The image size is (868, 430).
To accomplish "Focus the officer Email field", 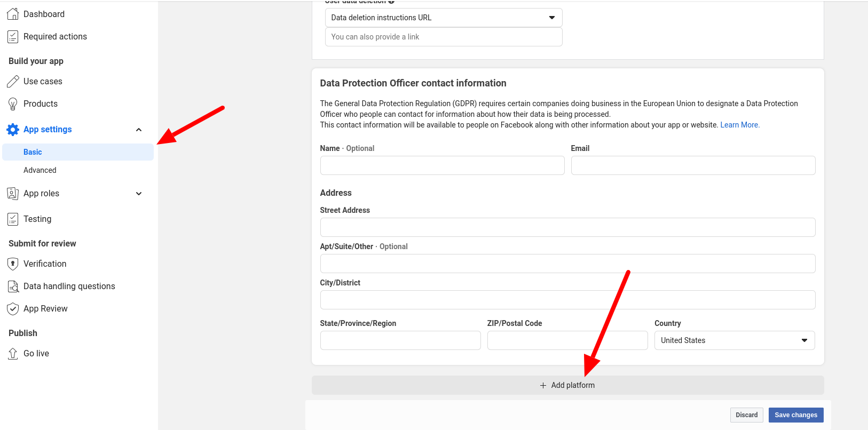I will point(693,165).
